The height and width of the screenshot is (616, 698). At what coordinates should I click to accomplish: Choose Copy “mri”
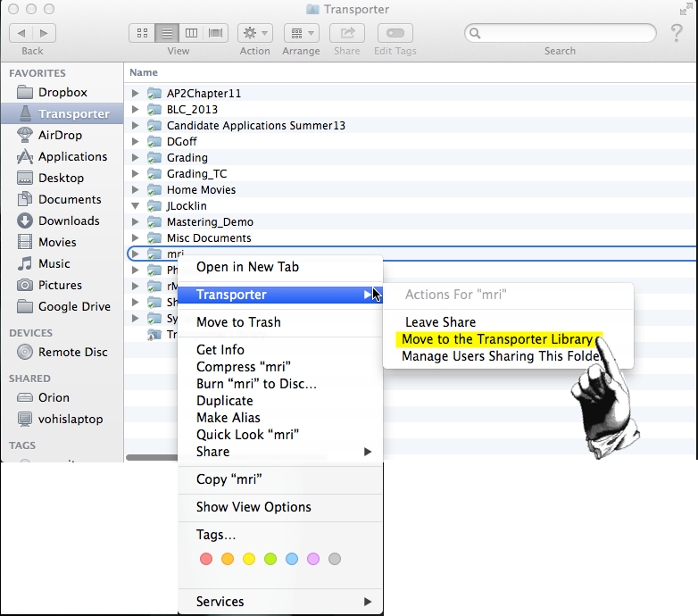280,479
